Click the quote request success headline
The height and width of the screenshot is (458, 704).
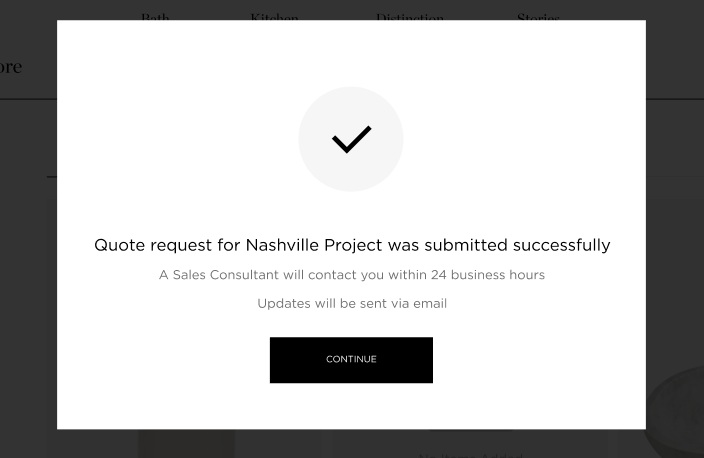(351, 245)
